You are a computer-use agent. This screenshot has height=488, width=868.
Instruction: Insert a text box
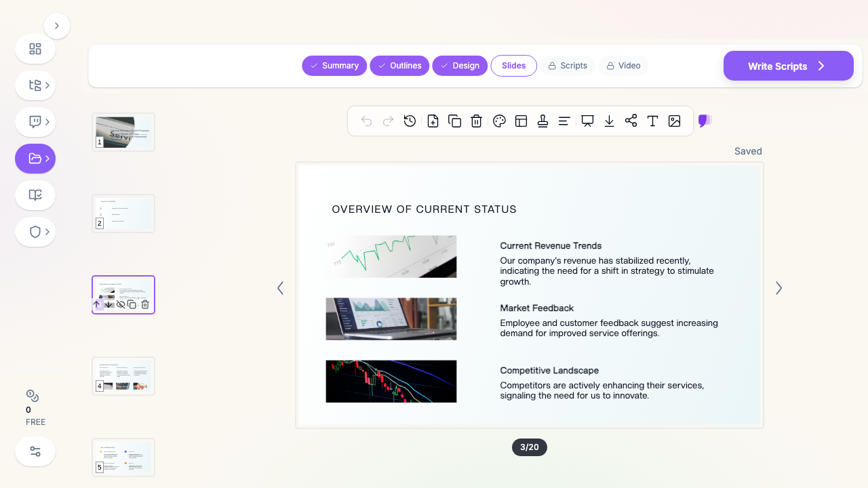pyautogui.click(x=653, y=121)
